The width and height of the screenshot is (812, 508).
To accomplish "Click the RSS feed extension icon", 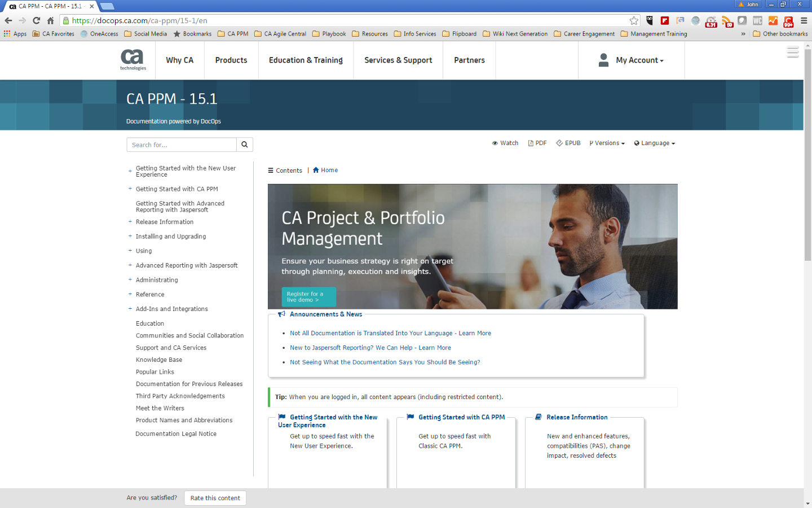I will [x=727, y=21].
